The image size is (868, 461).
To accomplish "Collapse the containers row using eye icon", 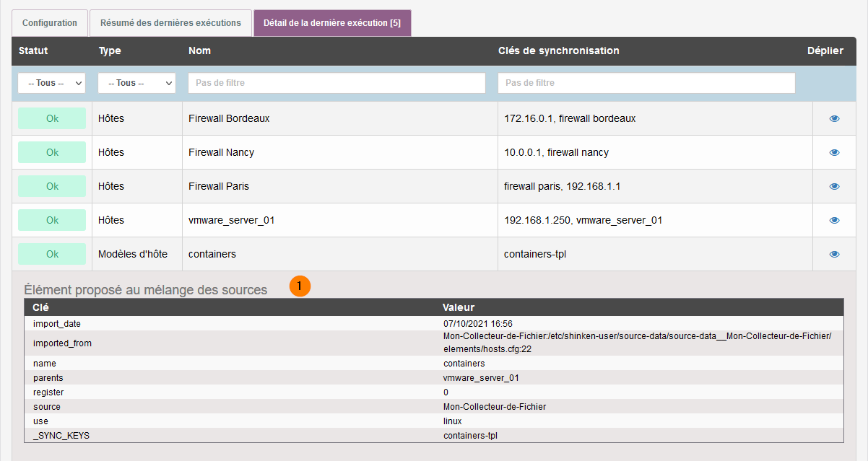I will point(834,255).
